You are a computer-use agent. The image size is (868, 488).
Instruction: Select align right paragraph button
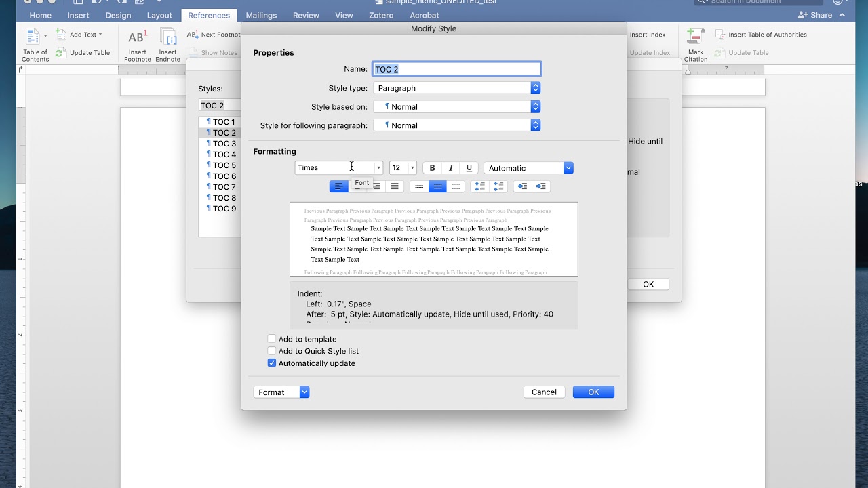(376, 186)
